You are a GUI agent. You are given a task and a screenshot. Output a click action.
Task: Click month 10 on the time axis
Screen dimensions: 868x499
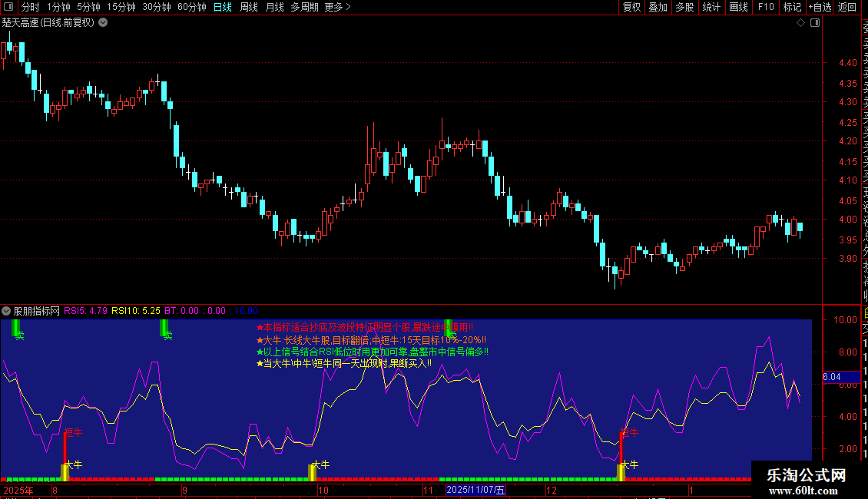pos(323,490)
